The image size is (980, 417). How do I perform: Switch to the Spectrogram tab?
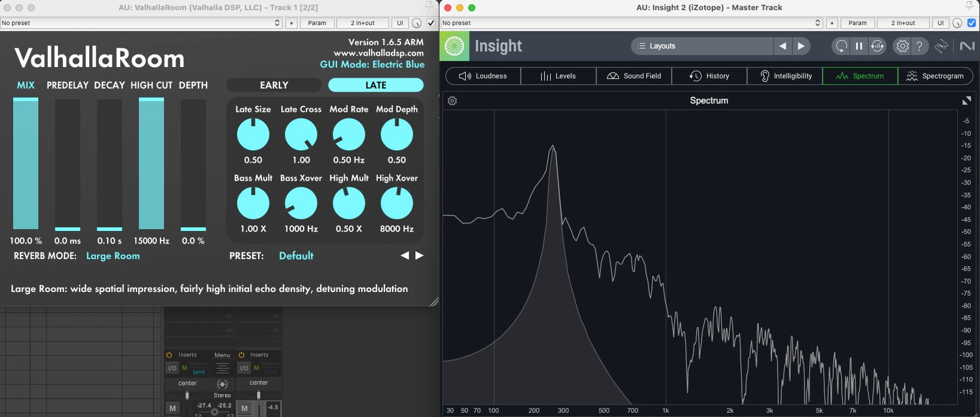tap(935, 76)
